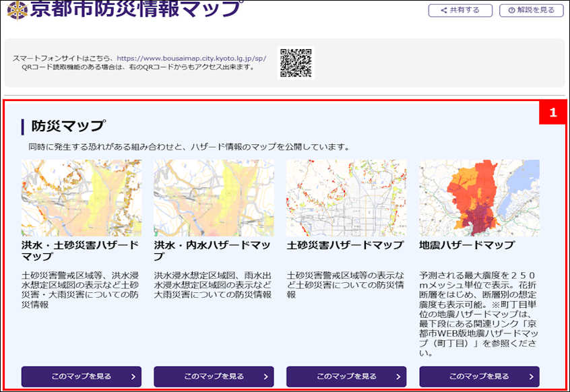Click the QR code image
Viewport: 570px width, 392px height.
(x=296, y=63)
